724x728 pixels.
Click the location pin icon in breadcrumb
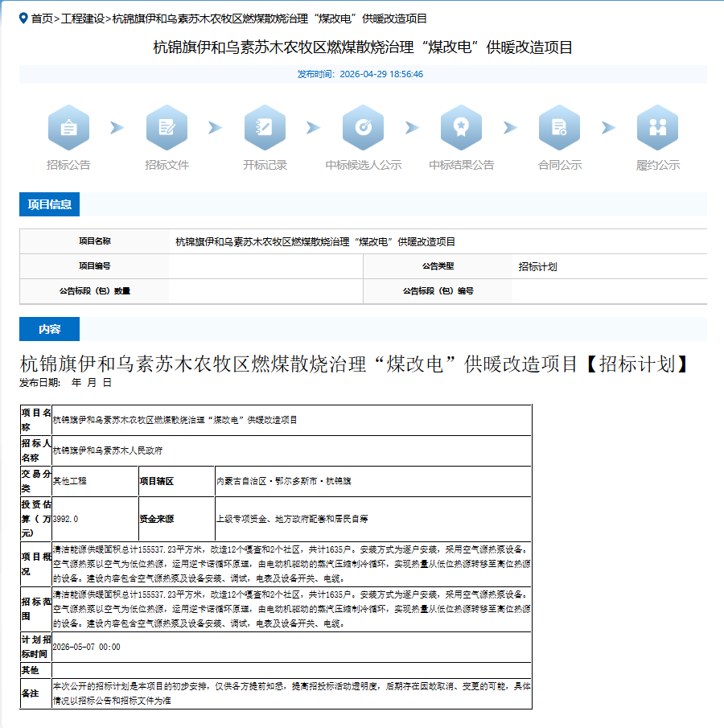[x=23, y=19]
